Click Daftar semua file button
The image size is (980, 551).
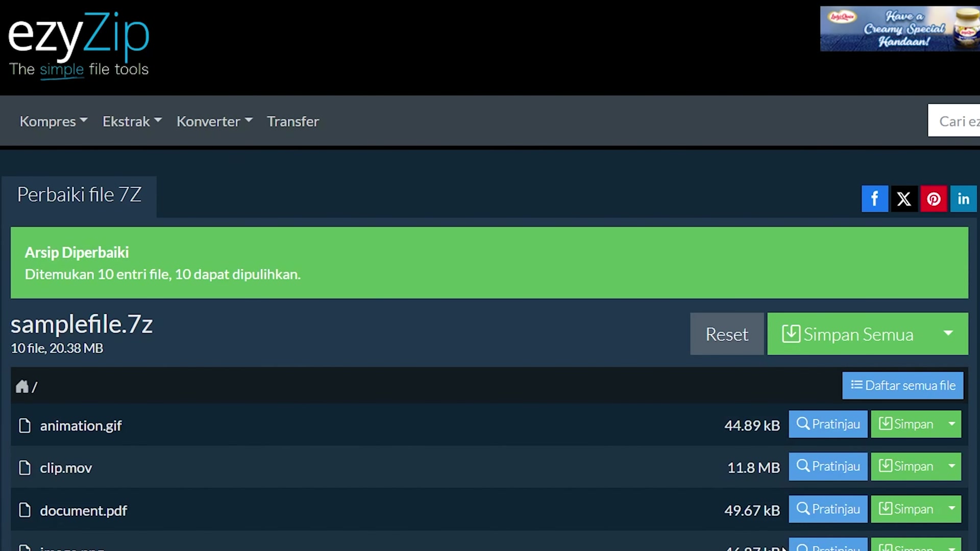pos(902,386)
